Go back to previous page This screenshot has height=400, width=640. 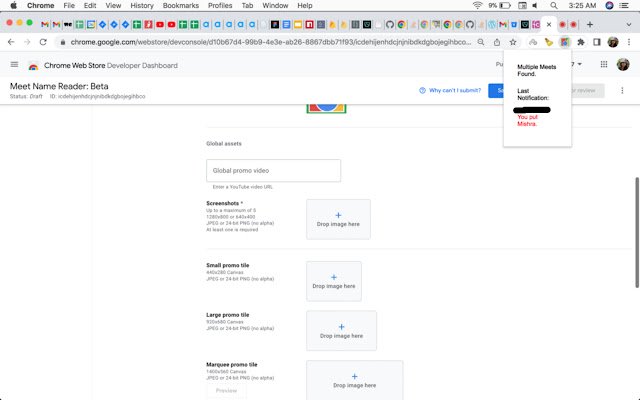tap(11, 42)
